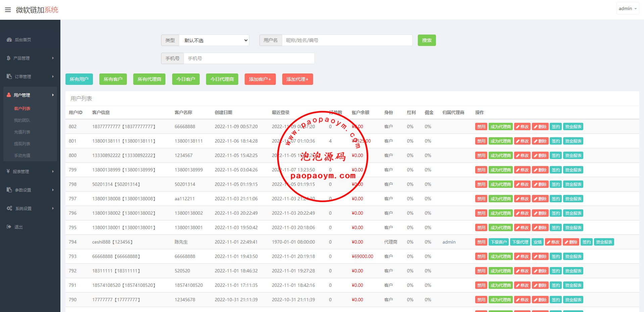Click the 今日客户 filter button
This screenshot has width=644, height=312.
coord(186,79)
